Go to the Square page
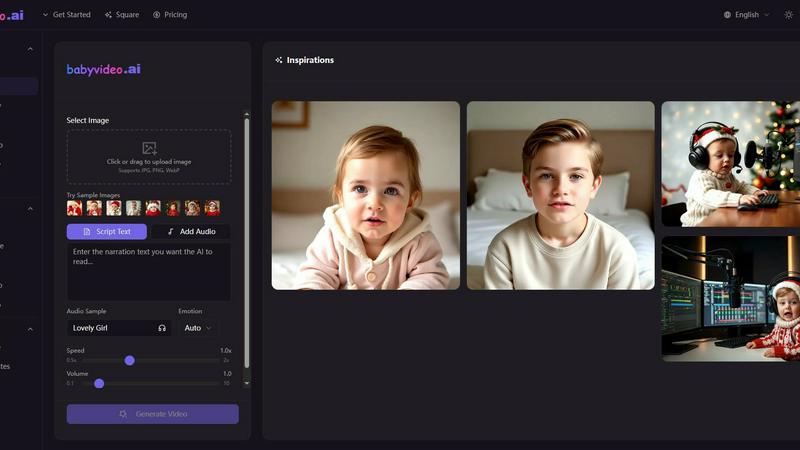This screenshot has height=450, width=800. point(122,15)
